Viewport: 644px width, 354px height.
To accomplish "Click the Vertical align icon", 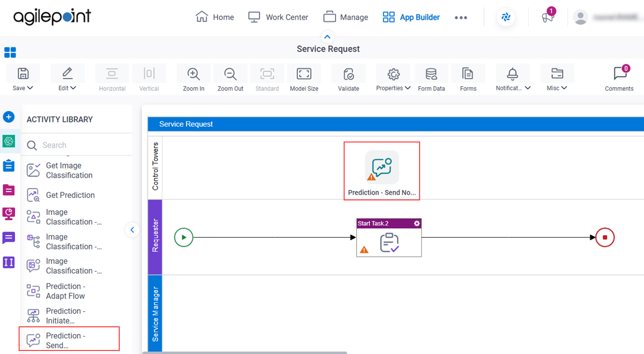I will pos(149,74).
